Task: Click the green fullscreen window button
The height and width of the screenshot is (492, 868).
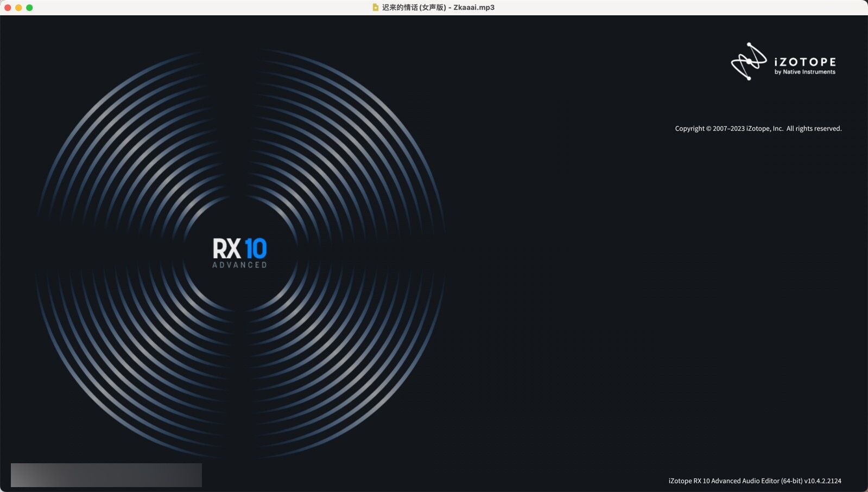Action: 29,8
